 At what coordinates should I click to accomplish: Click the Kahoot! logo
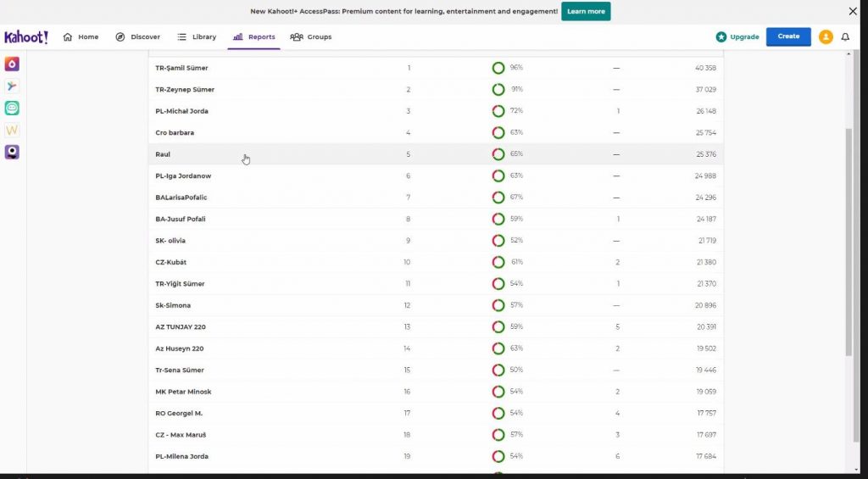tap(26, 37)
